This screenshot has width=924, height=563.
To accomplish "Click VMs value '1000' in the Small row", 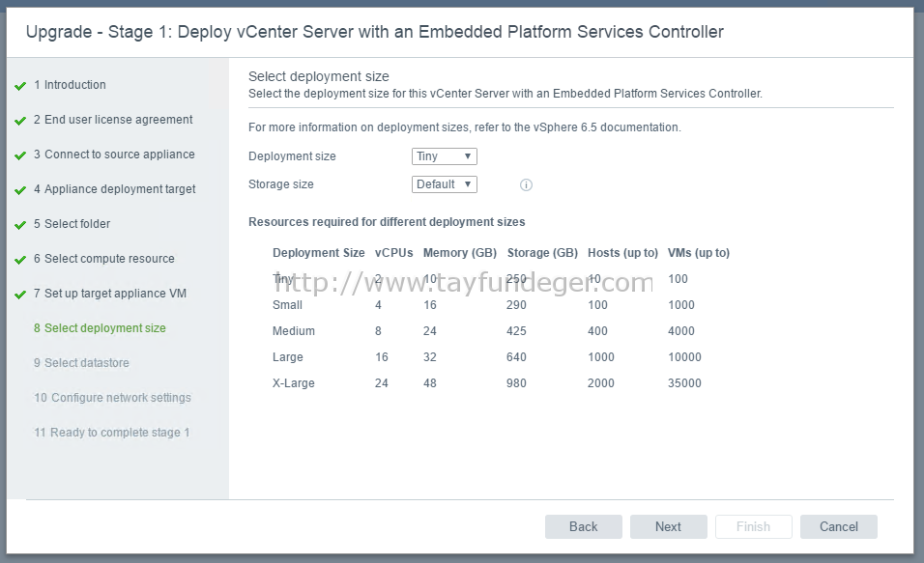I will click(x=681, y=305).
